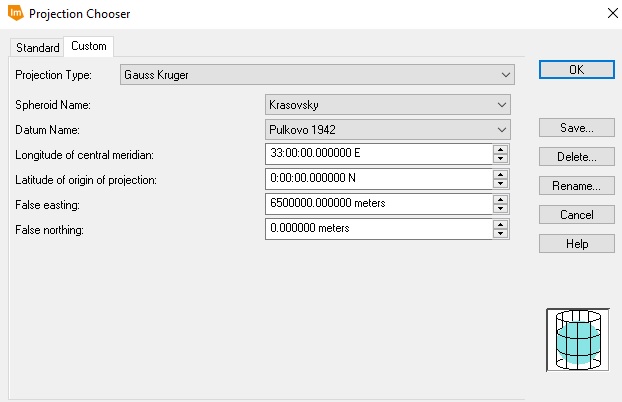This screenshot has height=402, width=622.
Task: Decrease false easting value
Action: (x=501, y=209)
